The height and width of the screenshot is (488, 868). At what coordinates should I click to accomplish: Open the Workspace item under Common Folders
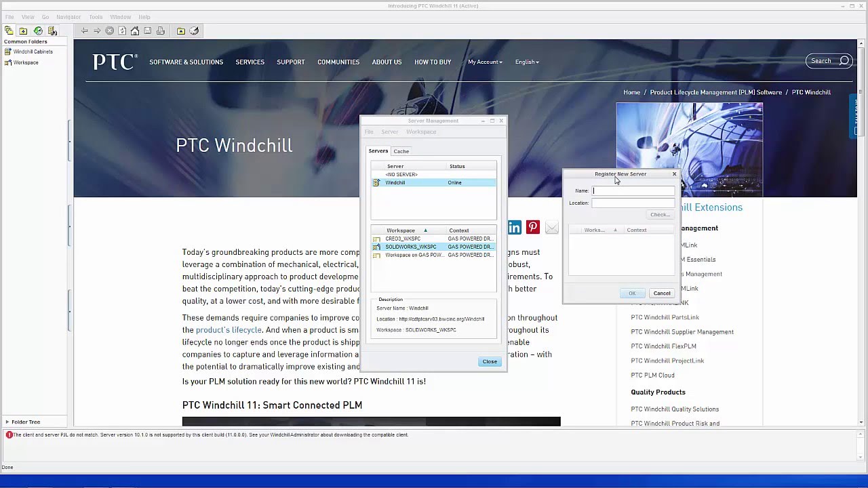point(26,62)
